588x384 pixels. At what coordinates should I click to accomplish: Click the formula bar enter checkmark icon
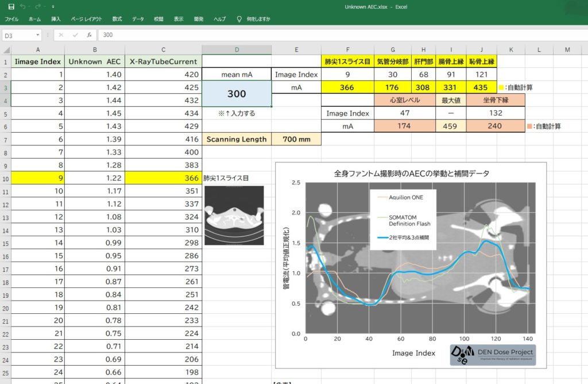(75, 35)
